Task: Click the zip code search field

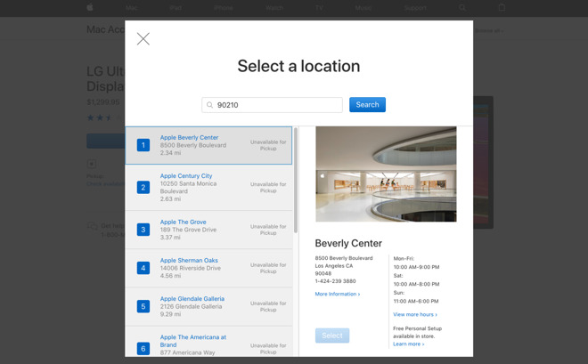Action: [x=272, y=105]
